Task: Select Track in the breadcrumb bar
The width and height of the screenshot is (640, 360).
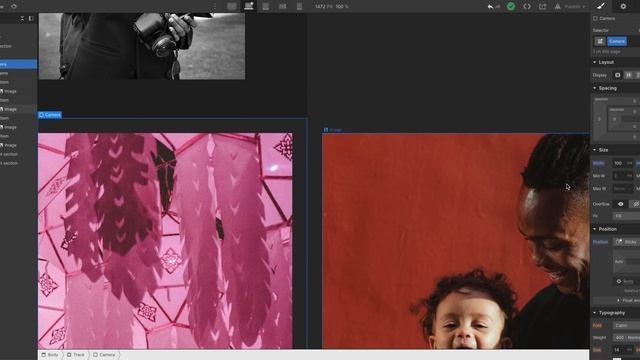Action: pyautogui.click(x=76, y=355)
